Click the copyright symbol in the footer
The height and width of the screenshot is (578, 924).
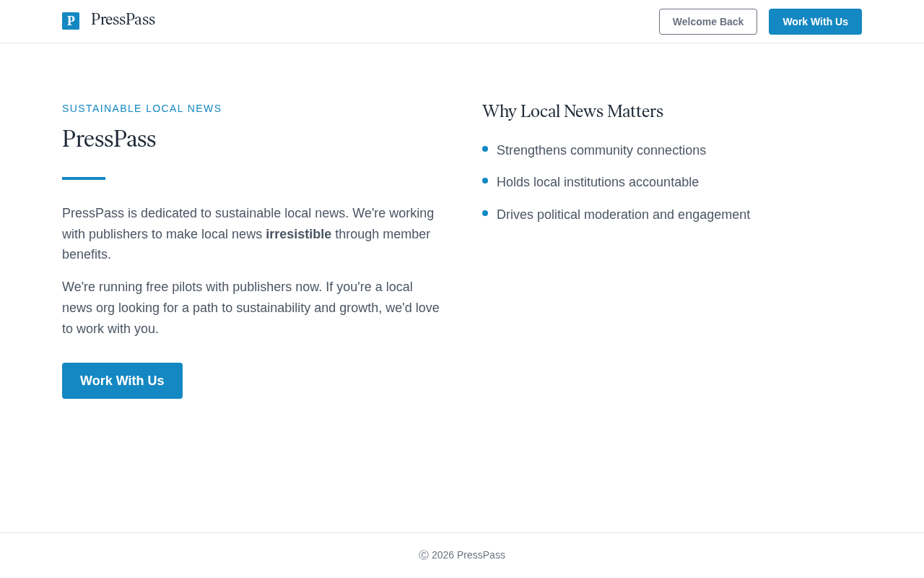424,555
